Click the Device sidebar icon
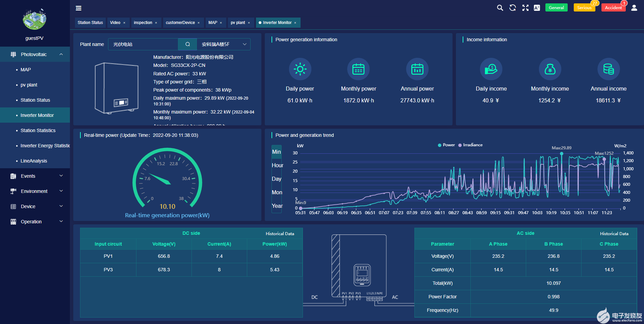Image resolution: width=644 pixels, height=324 pixels. point(14,206)
